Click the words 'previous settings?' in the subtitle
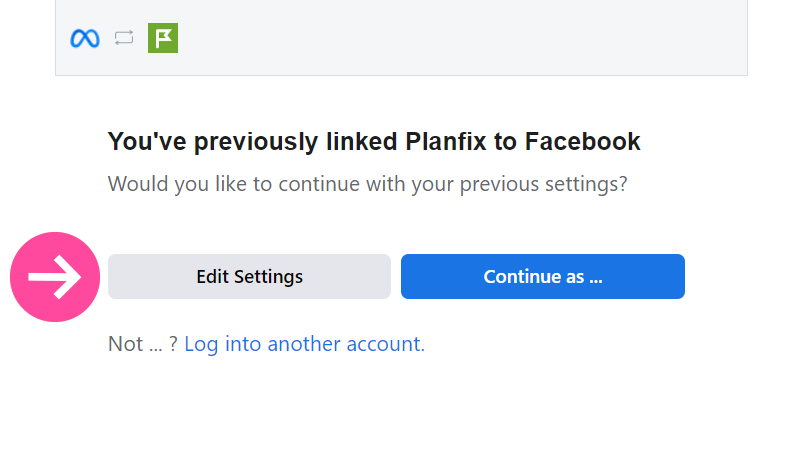This screenshot has height=458, width=788. pos(543,184)
